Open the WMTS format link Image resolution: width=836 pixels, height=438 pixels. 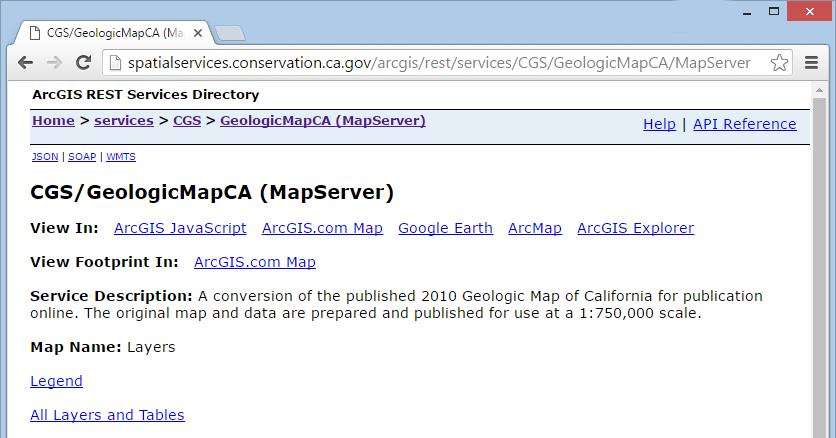tap(120, 157)
